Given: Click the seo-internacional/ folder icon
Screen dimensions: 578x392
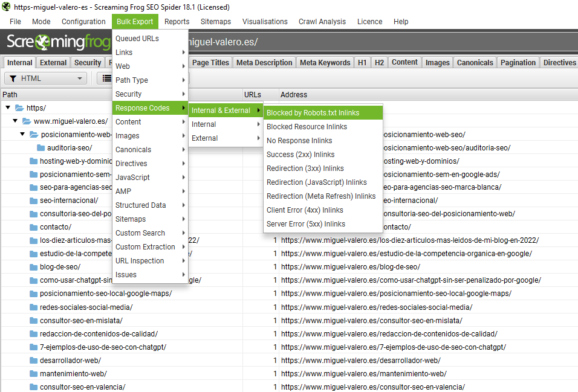Looking at the screenshot, I should pyautogui.click(x=33, y=201).
